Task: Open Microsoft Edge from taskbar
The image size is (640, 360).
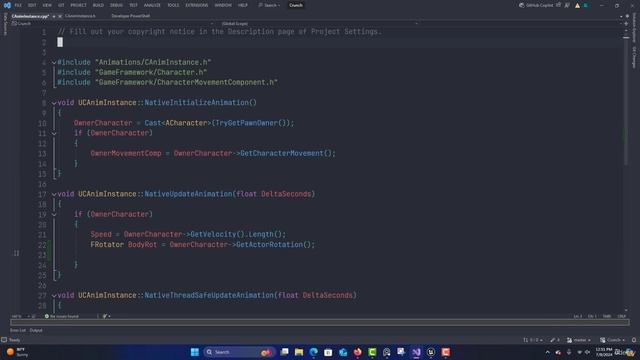Action: point(313,352)
